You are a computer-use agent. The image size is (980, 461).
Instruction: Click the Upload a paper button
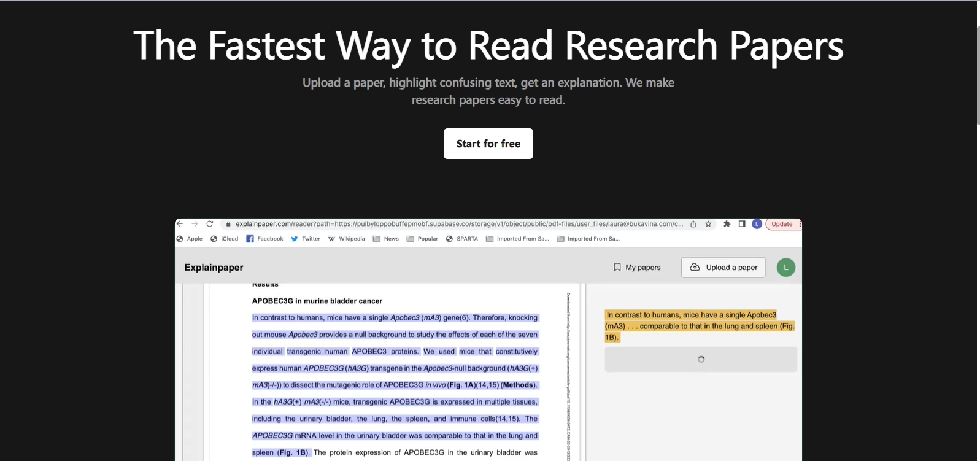click(x=723, y=268)
